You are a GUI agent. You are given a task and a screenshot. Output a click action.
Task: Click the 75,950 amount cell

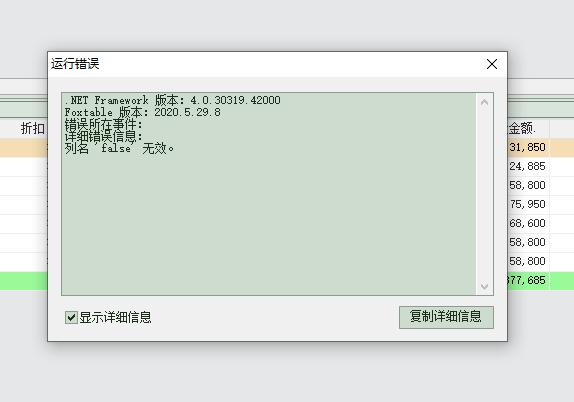pyautogui.click(x=528, y=204)
